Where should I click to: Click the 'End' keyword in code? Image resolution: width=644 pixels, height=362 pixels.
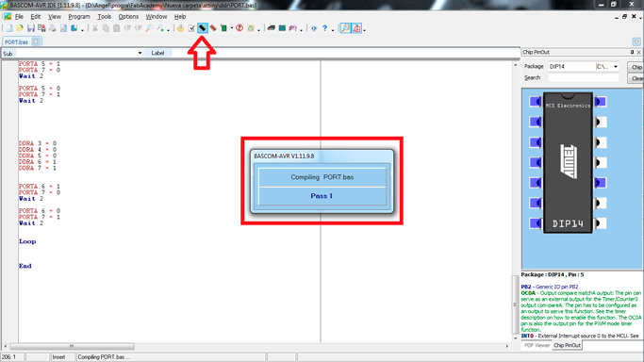[25, 266]
